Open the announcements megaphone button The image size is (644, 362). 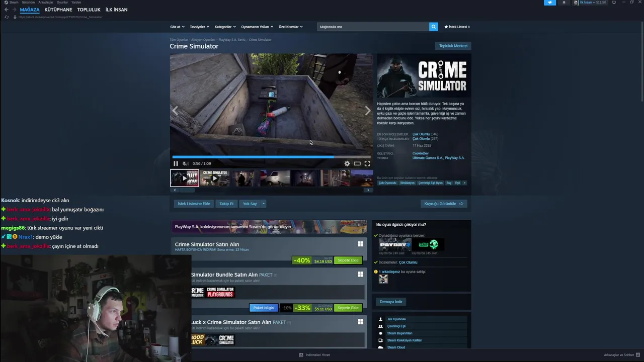click(x=550, y=3)
